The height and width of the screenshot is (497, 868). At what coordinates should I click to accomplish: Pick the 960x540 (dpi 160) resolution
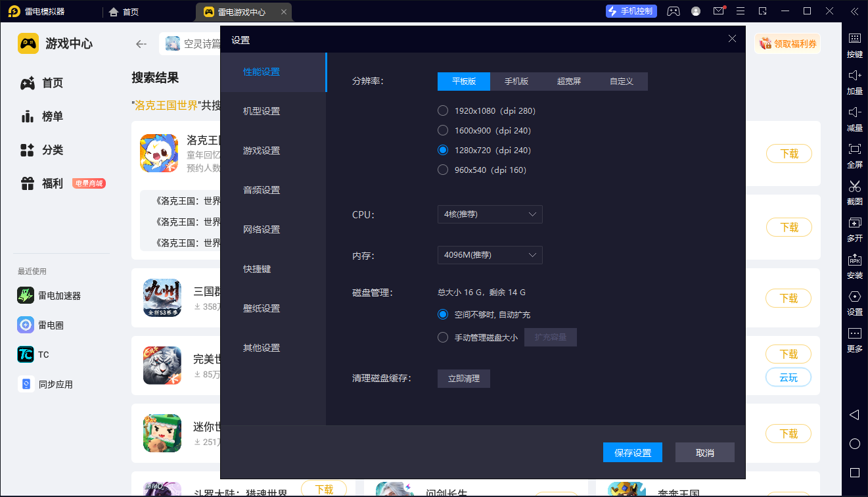482,170
